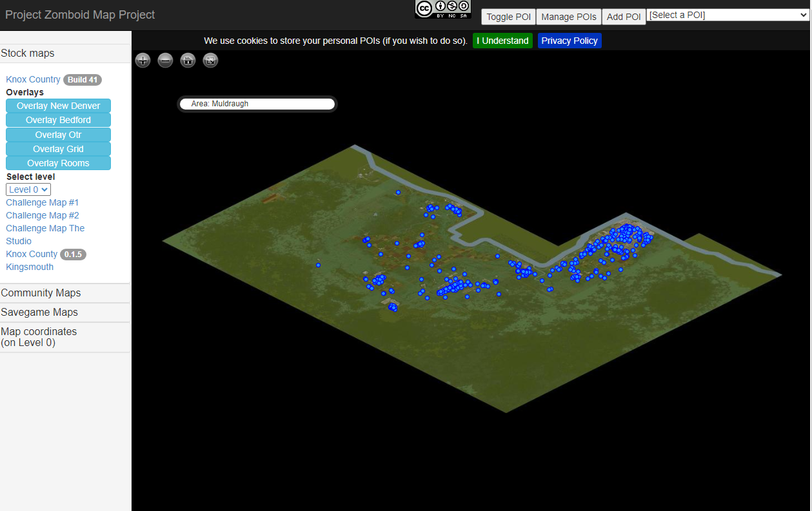Open Challenge Map The Studio
812x511 pixels.
click(x=45, y=235)
